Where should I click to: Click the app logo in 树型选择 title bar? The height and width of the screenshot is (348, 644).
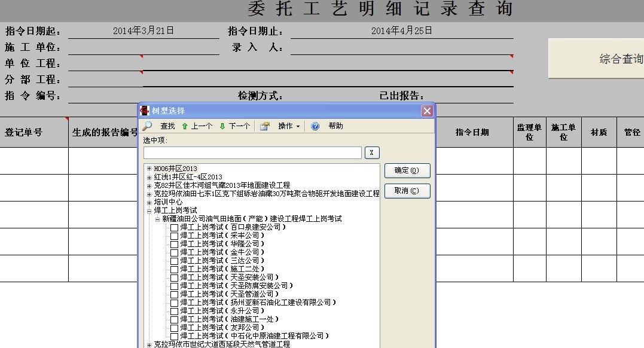(145, 111)
